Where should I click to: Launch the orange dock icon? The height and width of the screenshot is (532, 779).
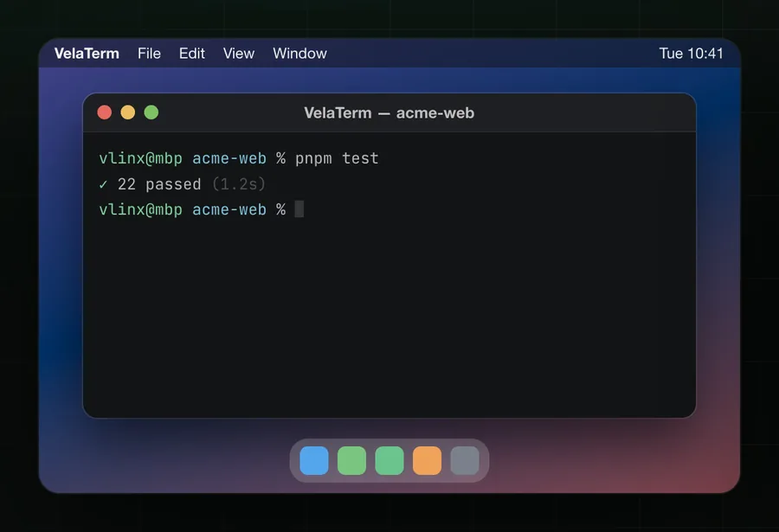coord(427,460)
